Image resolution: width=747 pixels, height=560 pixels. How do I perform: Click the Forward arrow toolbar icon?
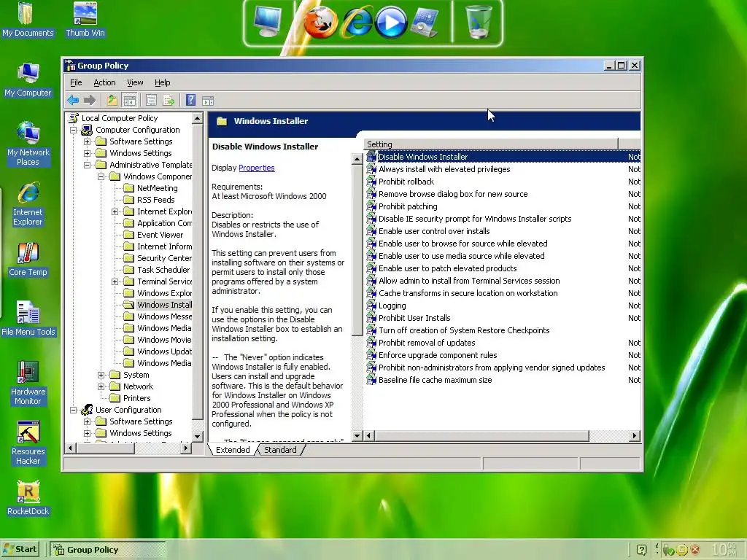[90, 100]
